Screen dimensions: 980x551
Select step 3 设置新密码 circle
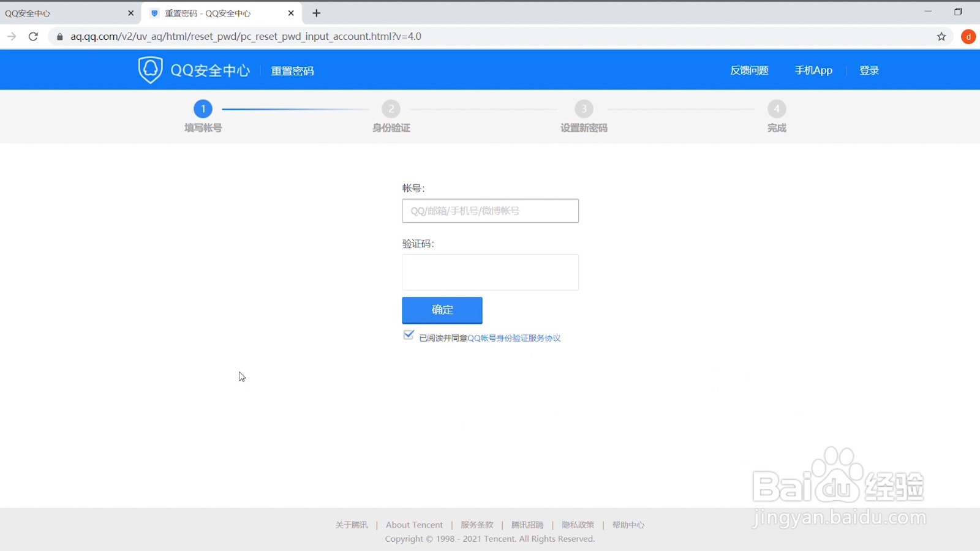tap(584, 109)
